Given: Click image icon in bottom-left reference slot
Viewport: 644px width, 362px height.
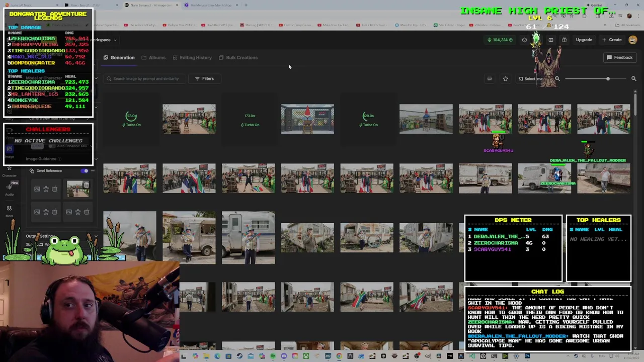Looking at the screenshot, I should (x=37, y=212).
